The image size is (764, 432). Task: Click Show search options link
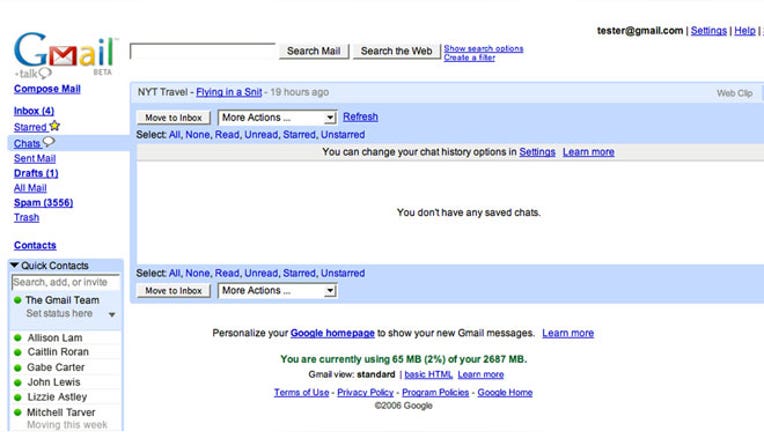(483, 49)
